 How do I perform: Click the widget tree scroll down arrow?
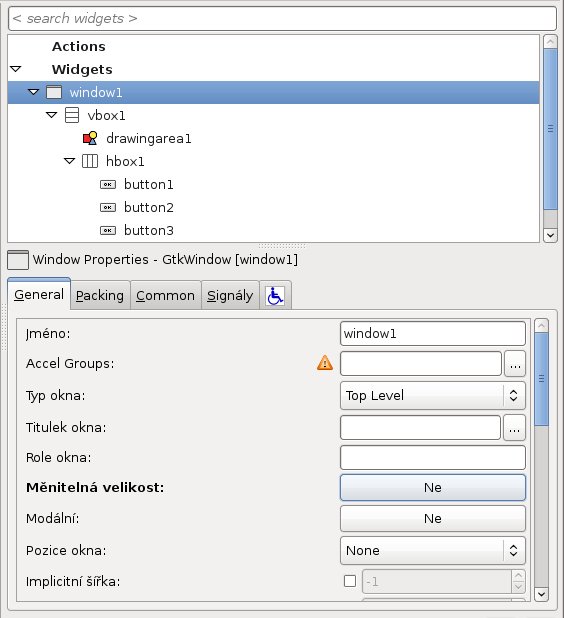click(550, 235)
